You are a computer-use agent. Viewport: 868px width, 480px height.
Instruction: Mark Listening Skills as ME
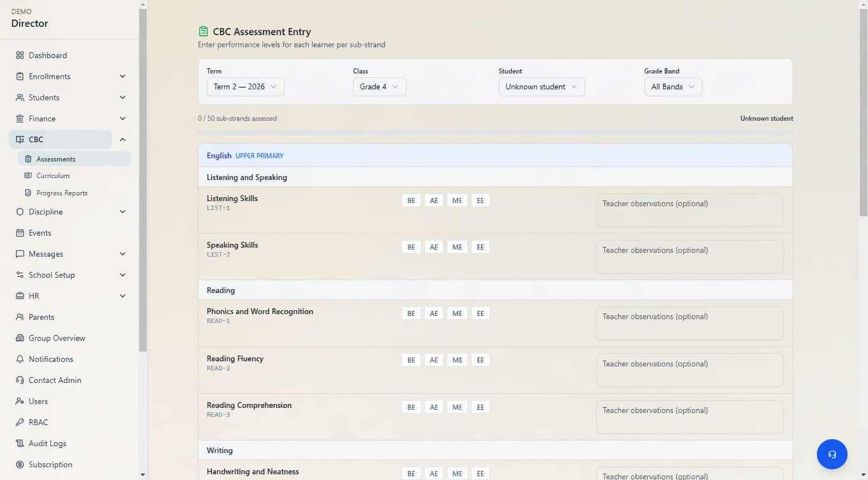457,200
